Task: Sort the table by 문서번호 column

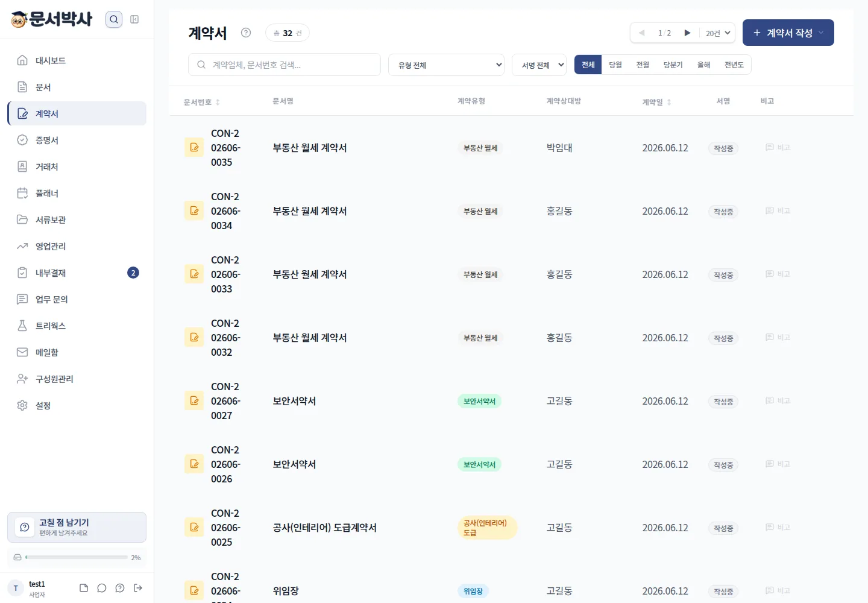Action: pos(202,102)
